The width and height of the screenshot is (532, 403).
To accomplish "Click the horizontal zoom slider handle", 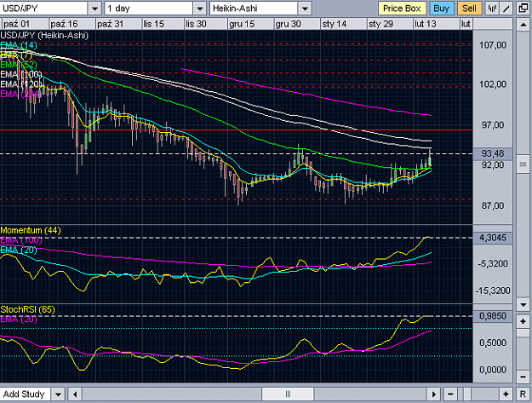I will (x=467, y=394).
